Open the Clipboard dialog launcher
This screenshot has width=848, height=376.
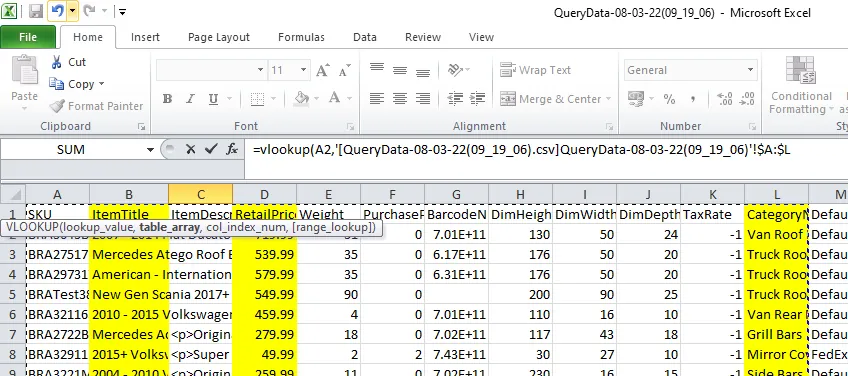point(141,127)
